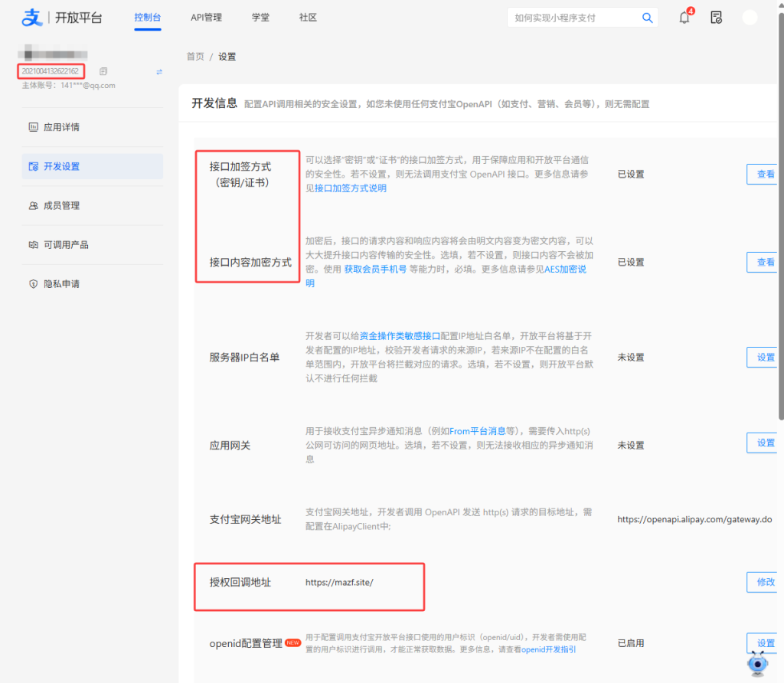Select 成员管理 in the sidebar
The height and width of the screenshot is (683, 784).
93,205
